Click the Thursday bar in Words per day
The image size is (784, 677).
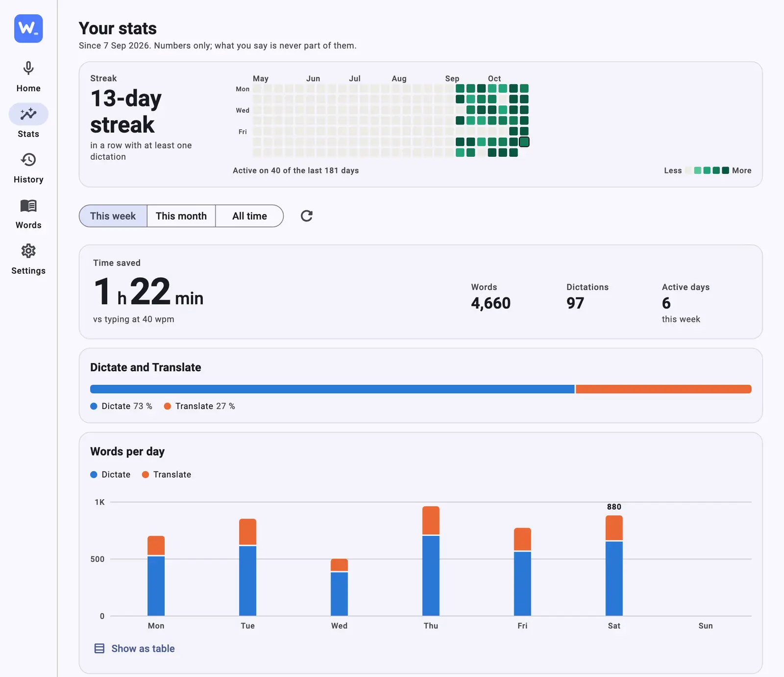tap(431, 561)
